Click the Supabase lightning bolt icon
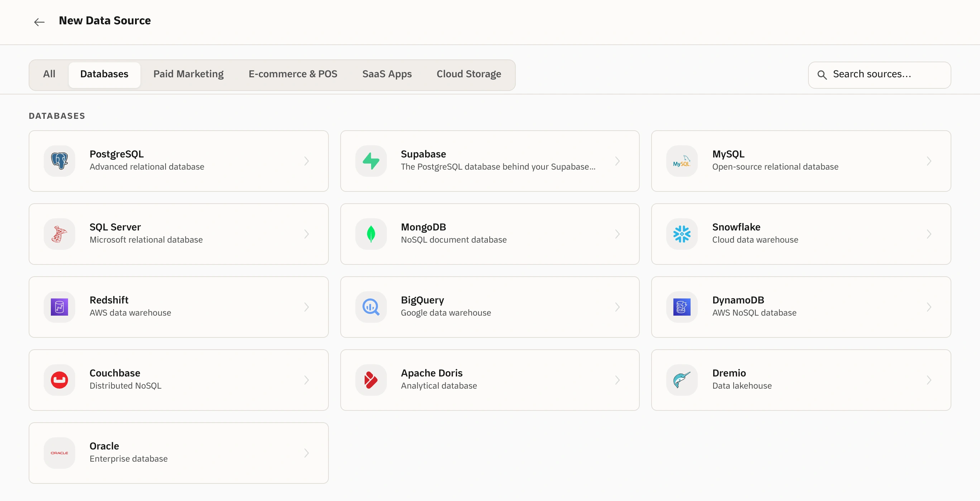Viewport: 980px width, 501px height. pyautogui.click(x=371, y=161)
